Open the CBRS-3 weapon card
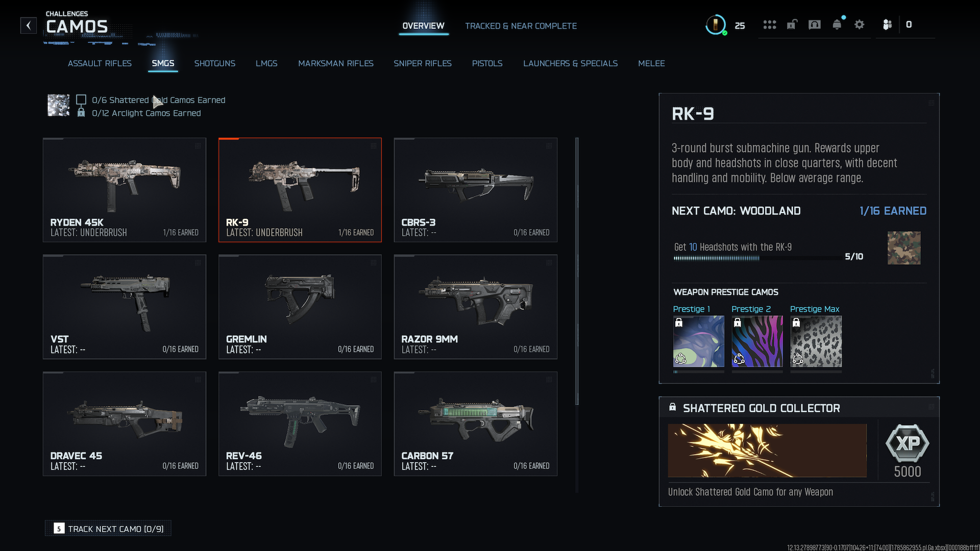Screen dimensions: 980x551 click(476, 190)
